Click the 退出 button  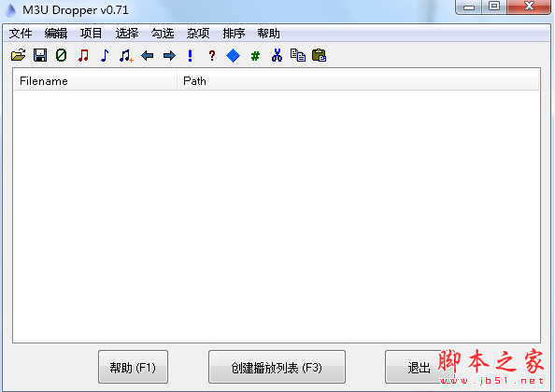pos(420,367)
